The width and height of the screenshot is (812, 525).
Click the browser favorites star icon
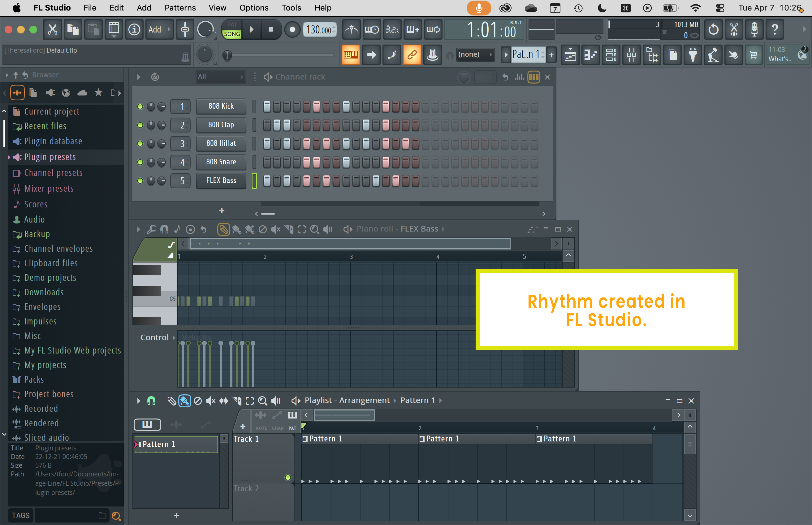coord(98,93)
